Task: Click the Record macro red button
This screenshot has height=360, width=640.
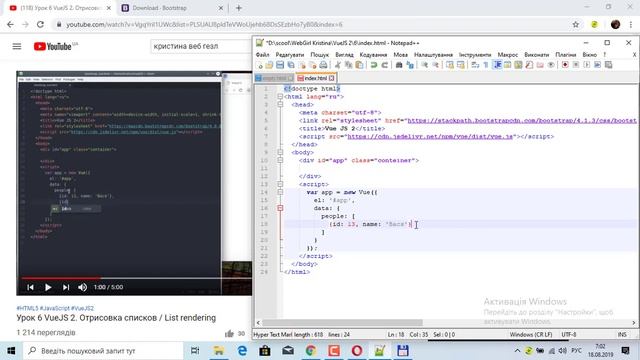Action: (565, 65)
